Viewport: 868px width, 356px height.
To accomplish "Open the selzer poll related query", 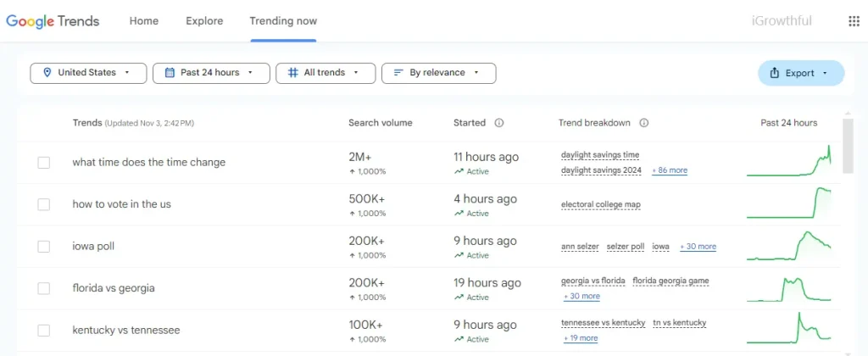I will [x=626, y=247].
